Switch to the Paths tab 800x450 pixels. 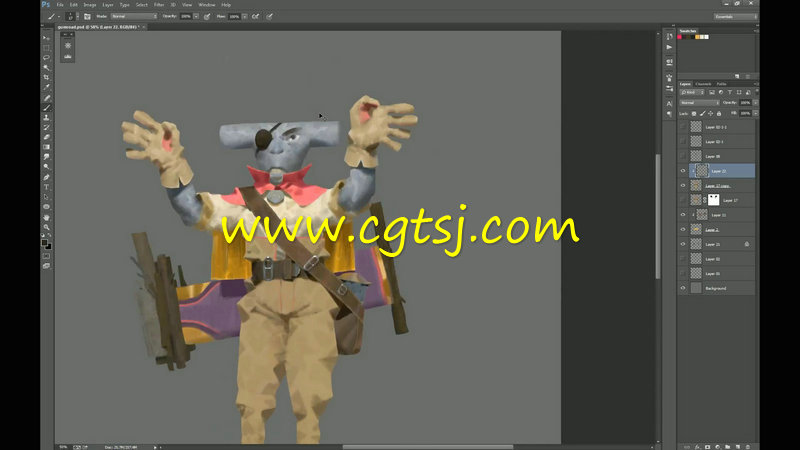coord(721,84)
